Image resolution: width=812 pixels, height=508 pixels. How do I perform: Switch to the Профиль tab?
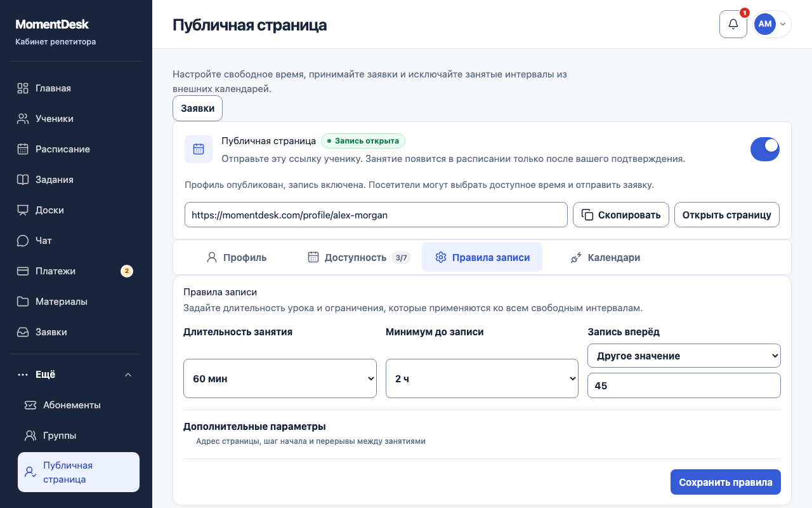237,257
